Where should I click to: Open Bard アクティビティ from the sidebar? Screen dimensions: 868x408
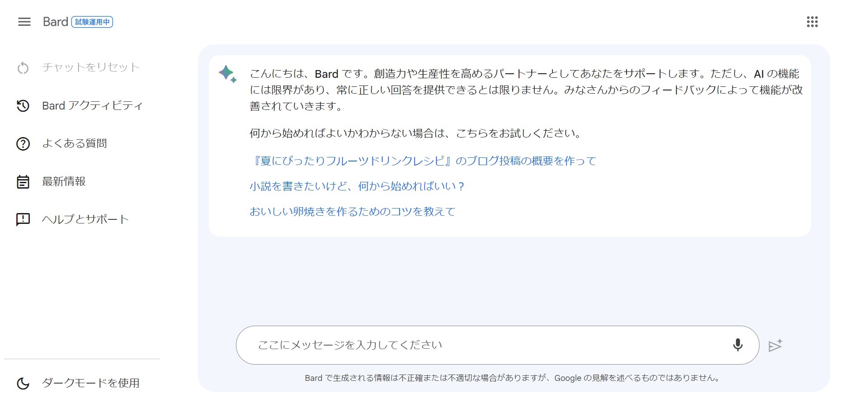92,105
